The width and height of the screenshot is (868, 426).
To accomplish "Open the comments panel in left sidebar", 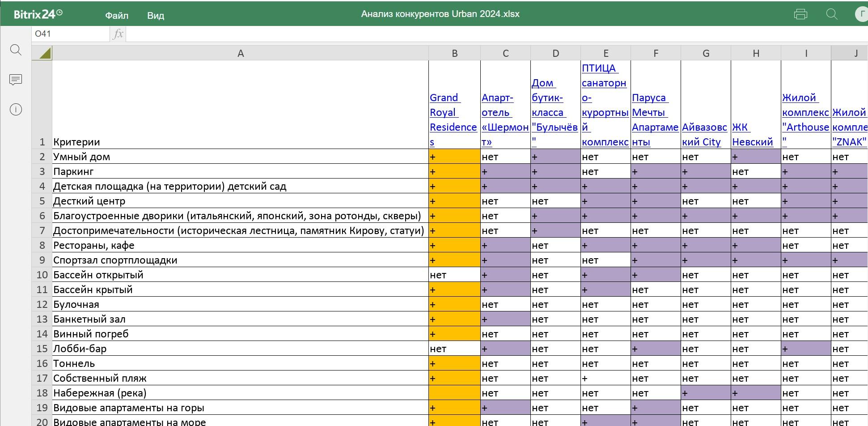I will 16,80.
